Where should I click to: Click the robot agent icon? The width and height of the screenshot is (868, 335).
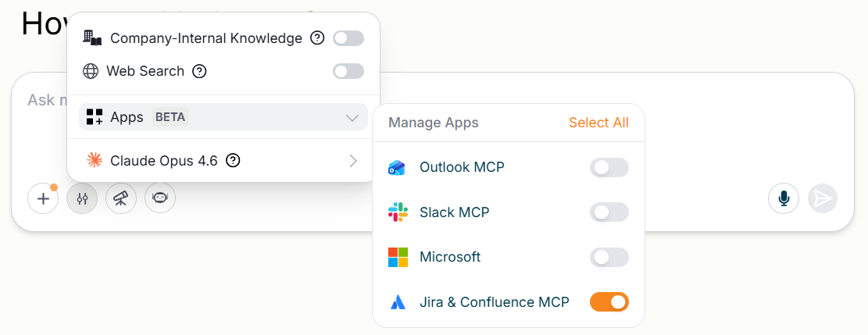pos(160,198)
